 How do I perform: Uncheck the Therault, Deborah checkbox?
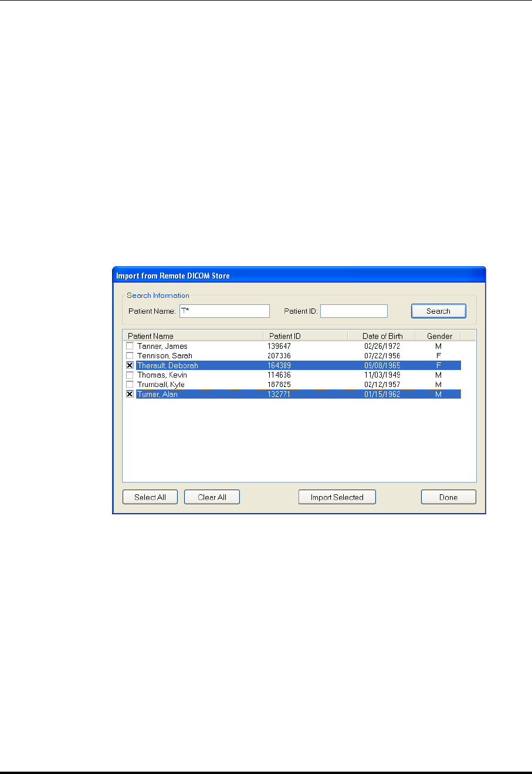[x=130, y=365]
